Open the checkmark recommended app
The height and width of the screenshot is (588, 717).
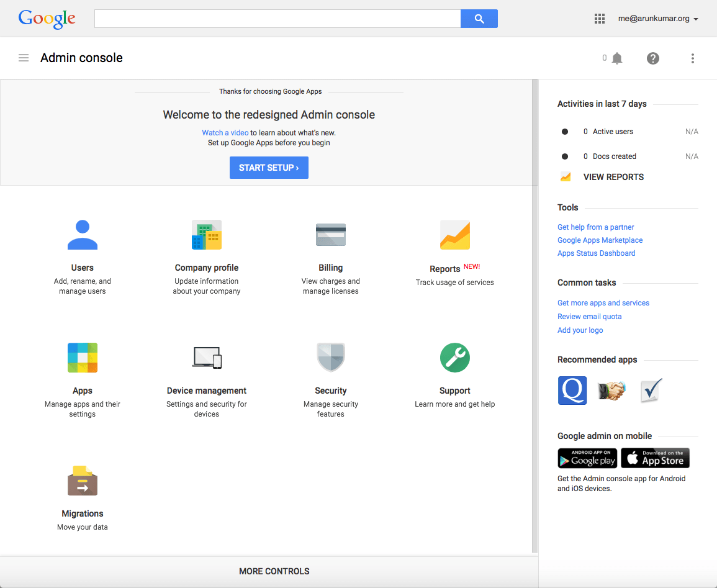coord(651,391)
